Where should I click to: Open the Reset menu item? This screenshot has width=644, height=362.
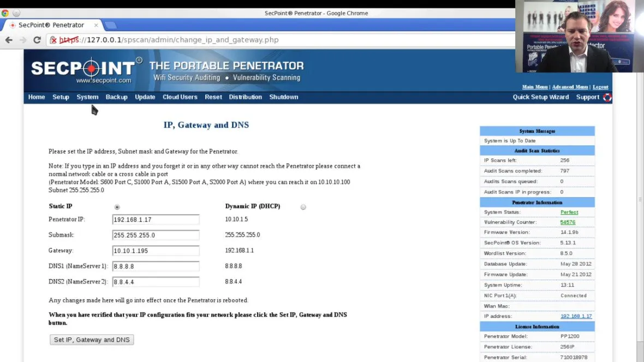(213, 97)
